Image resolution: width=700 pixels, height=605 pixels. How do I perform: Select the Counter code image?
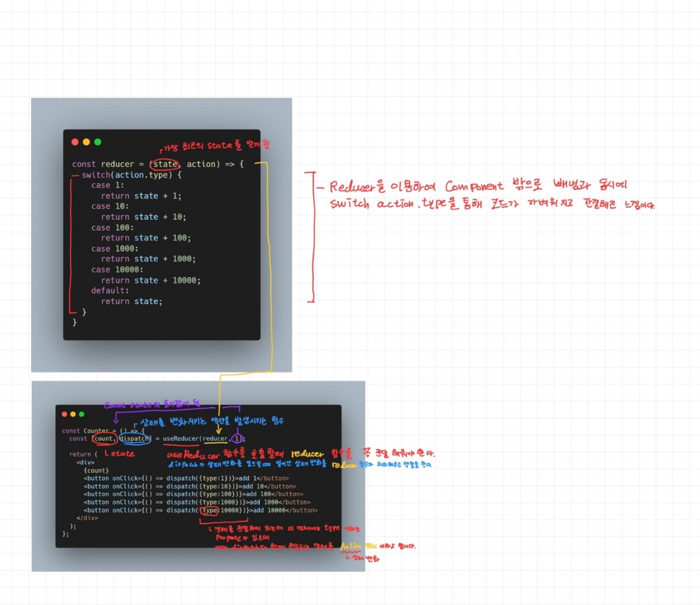[x=199, y=476]
